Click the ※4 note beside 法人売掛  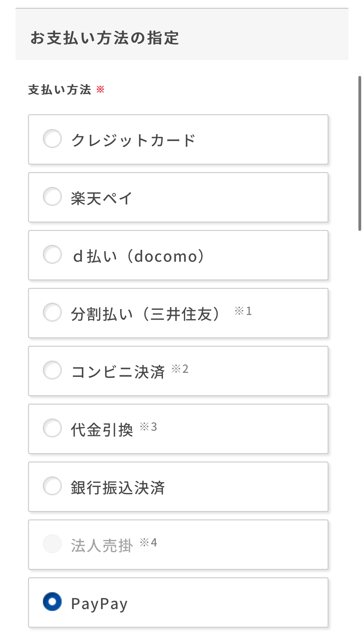(x=148, y=542)
